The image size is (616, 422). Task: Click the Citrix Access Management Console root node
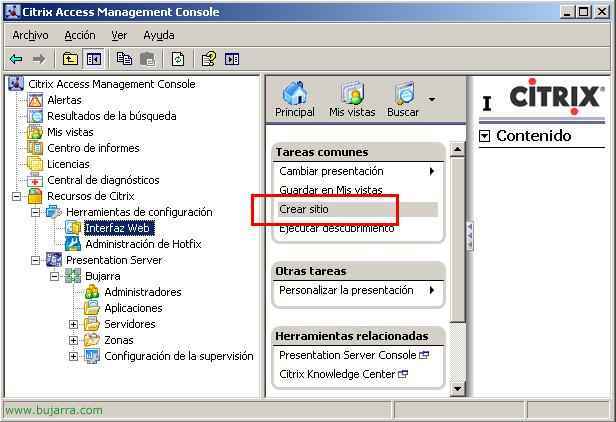[112, 84]
